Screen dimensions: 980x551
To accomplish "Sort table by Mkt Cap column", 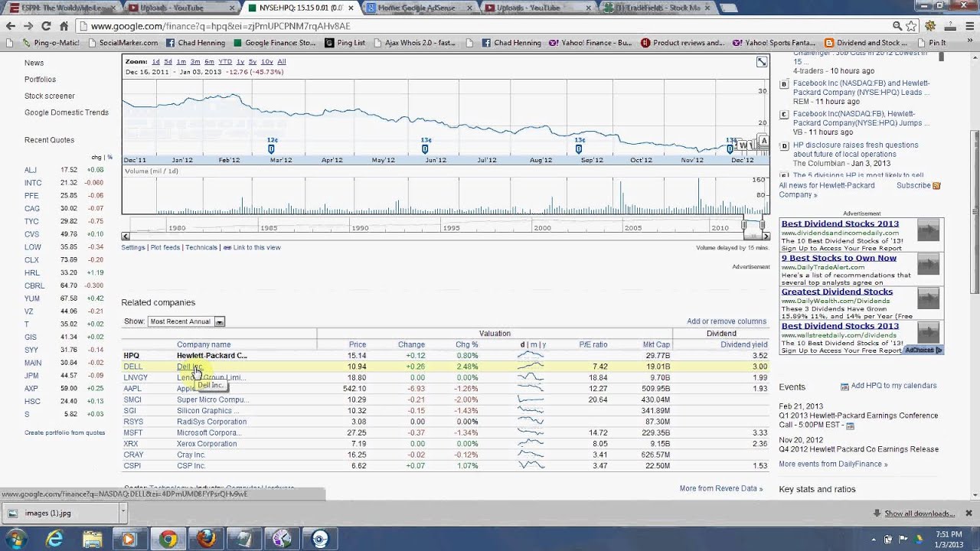I will [x=656, y=344].
